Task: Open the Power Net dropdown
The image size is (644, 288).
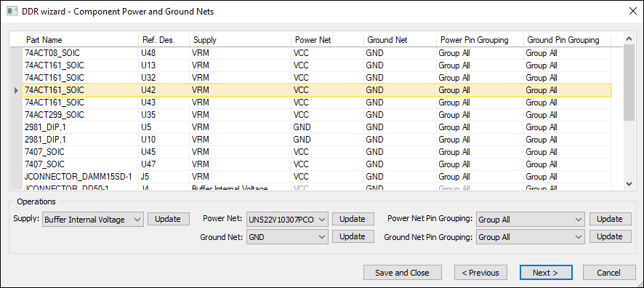Action: [287, 220]
